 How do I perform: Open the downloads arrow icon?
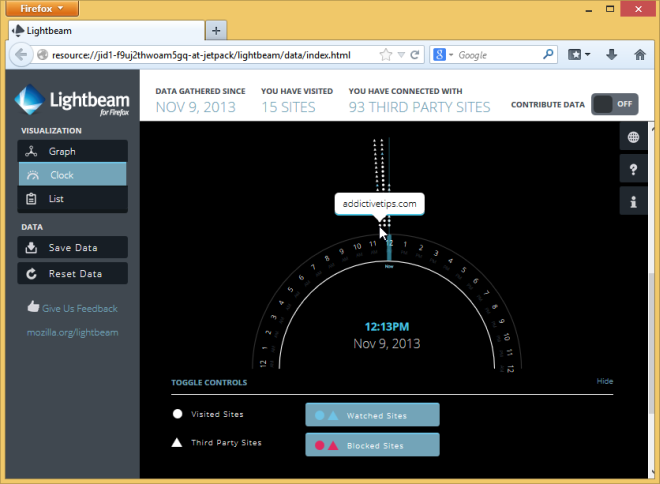pyautogui.click(x=611, y=54)
